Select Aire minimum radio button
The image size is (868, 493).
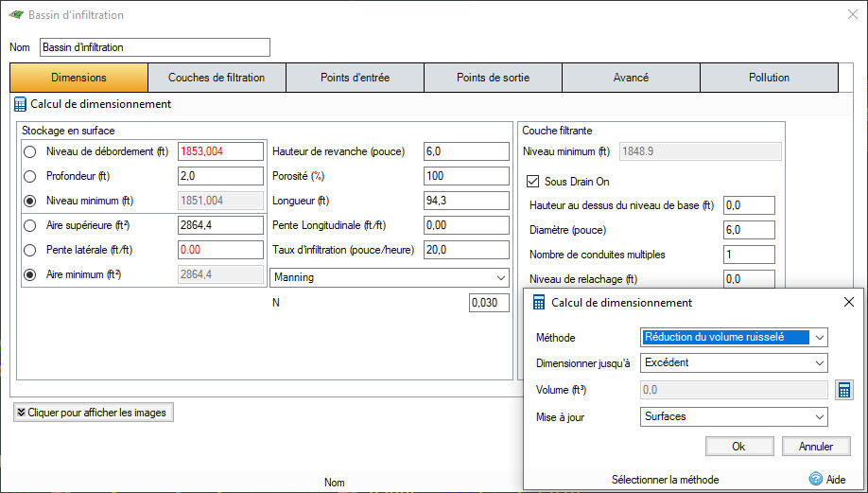[30, 274]
